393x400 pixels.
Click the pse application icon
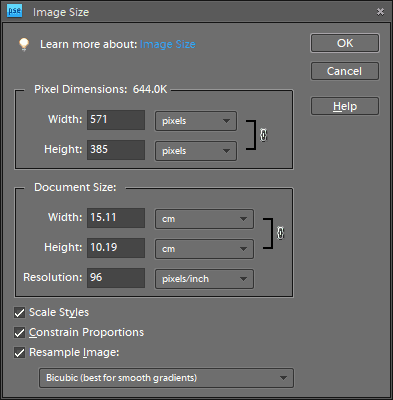(14, 11)
